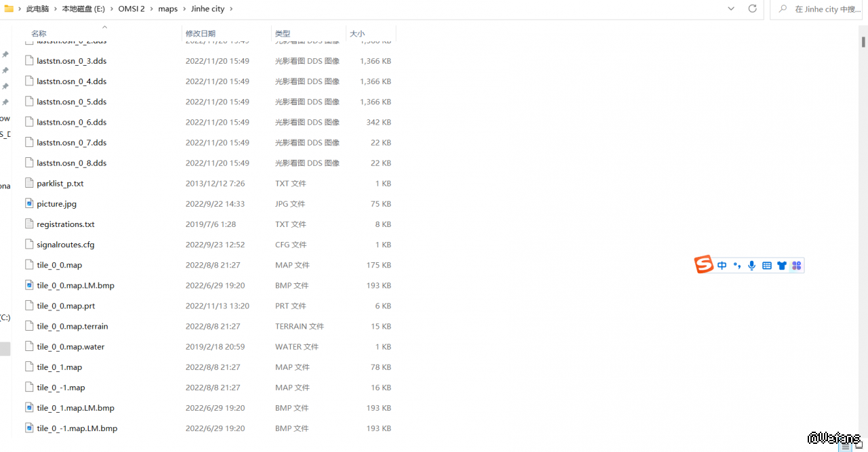Select laststn.osn_0_4.dds file icon

[x=29, y=81]
